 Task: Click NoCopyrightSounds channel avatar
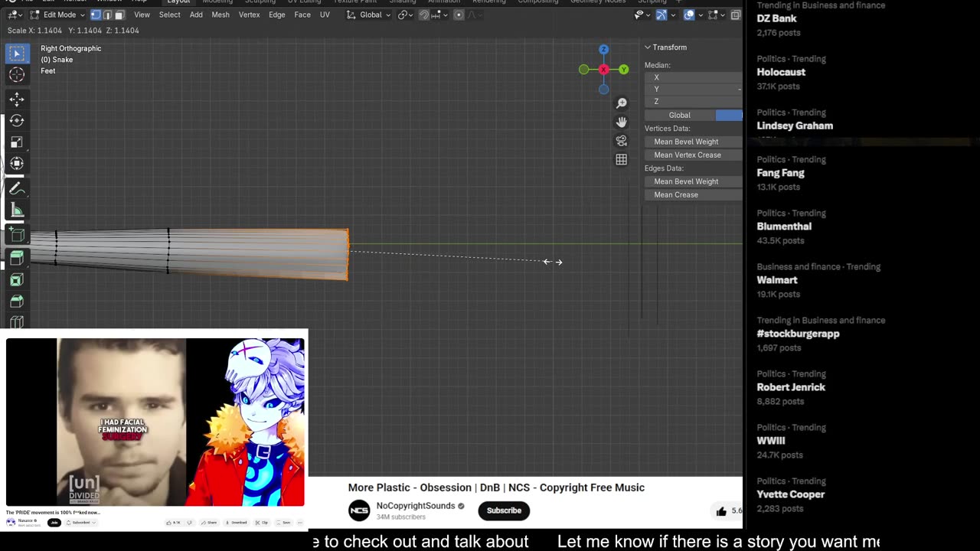click(359, 510)
